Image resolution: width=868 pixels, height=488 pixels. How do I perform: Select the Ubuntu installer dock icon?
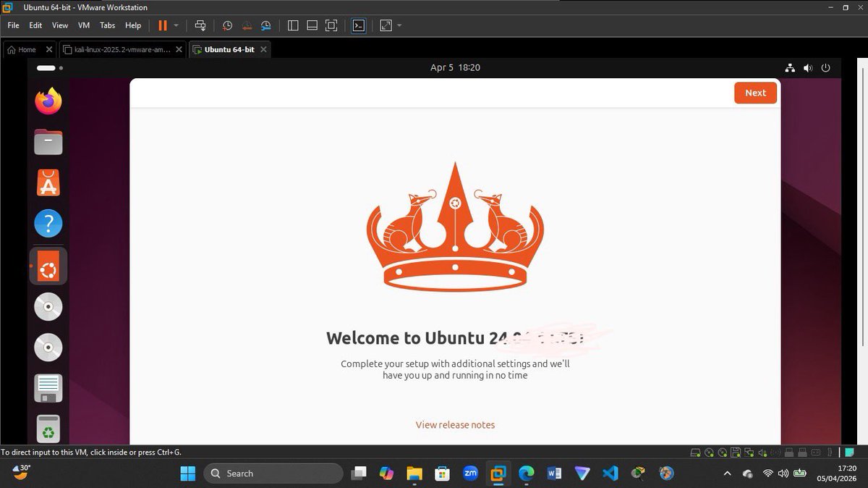click(x=48, y=266)
